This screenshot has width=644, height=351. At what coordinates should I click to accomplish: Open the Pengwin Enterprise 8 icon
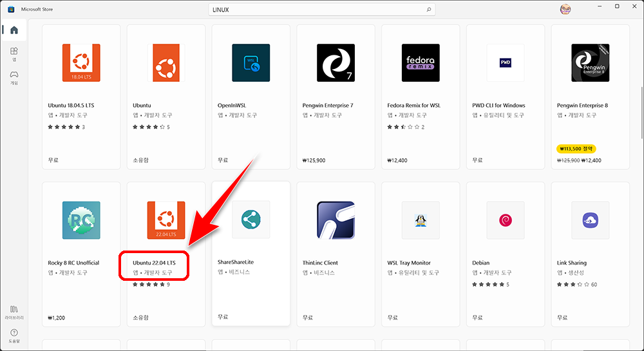[x=590, y=63]
